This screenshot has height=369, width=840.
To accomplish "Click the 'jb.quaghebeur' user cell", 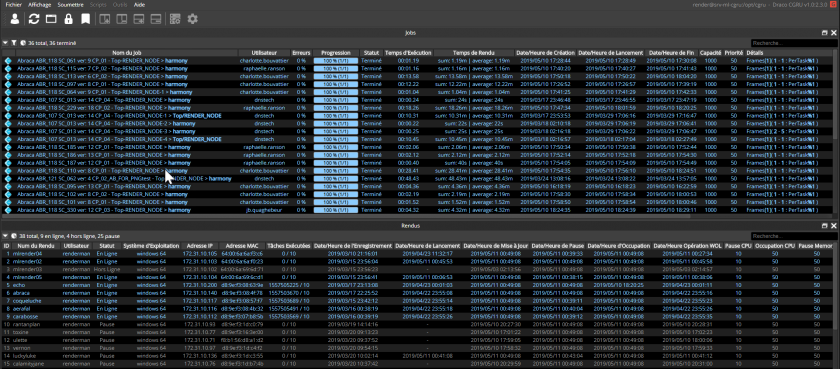I will tap(264, 210).
